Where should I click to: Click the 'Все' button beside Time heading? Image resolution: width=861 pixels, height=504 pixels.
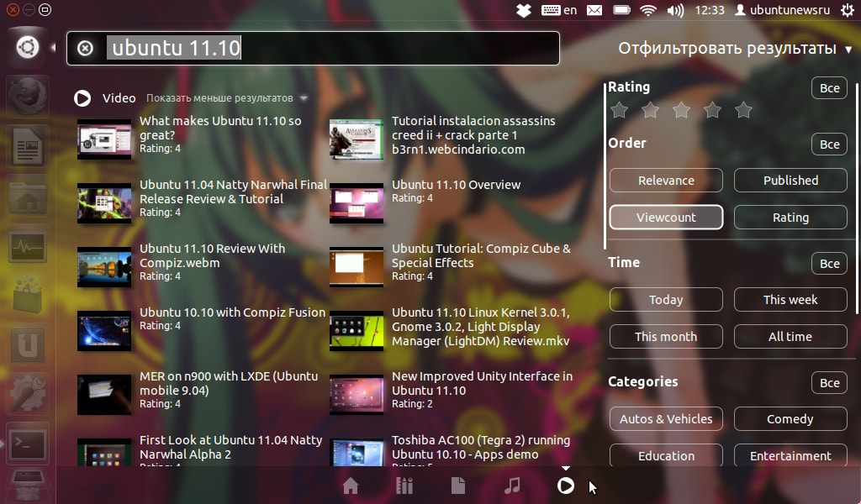[830, 264]
